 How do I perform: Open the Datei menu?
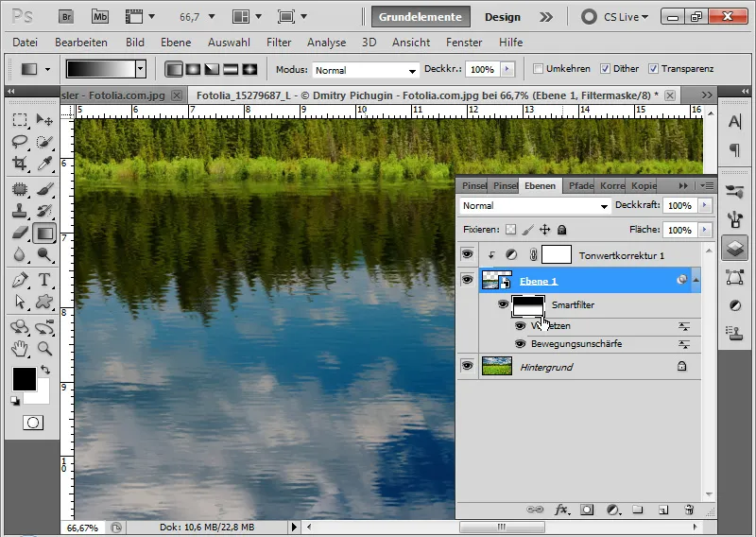26,43
